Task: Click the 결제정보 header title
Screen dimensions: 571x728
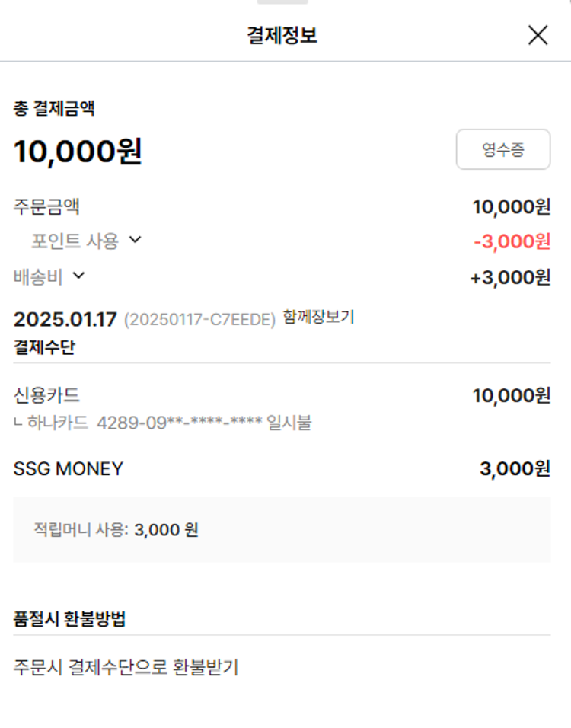Action: pyautogui.click(x=282, y=35)
